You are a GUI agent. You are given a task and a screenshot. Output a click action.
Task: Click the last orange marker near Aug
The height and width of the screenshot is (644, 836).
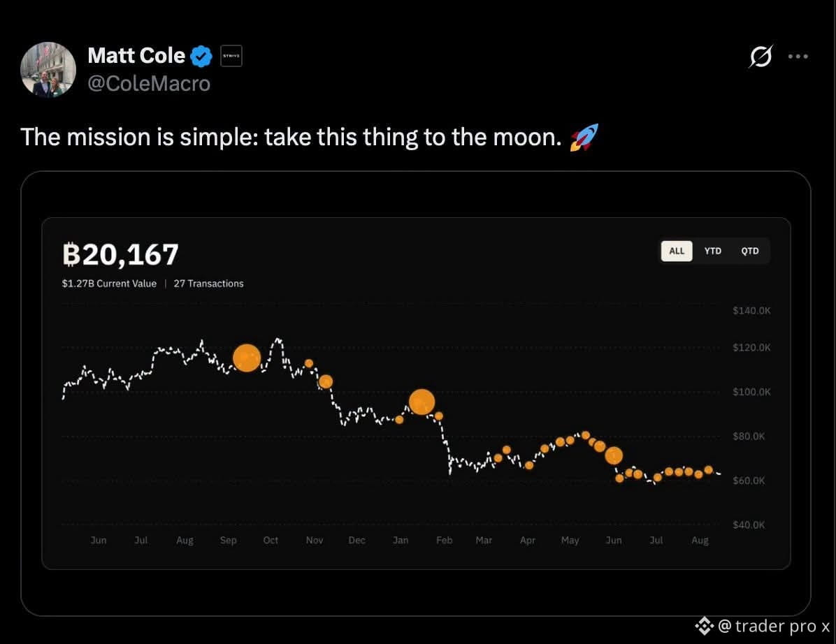(x=708, y=470)
